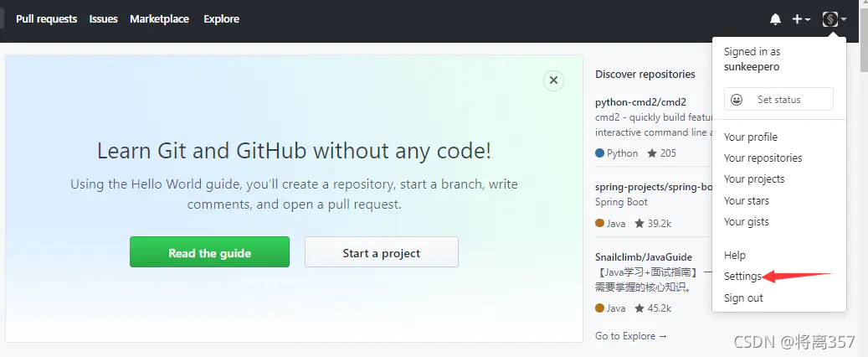Open Explore in top navigation
The height and width of the screenshot is (357, 868).
click(222, 18)
